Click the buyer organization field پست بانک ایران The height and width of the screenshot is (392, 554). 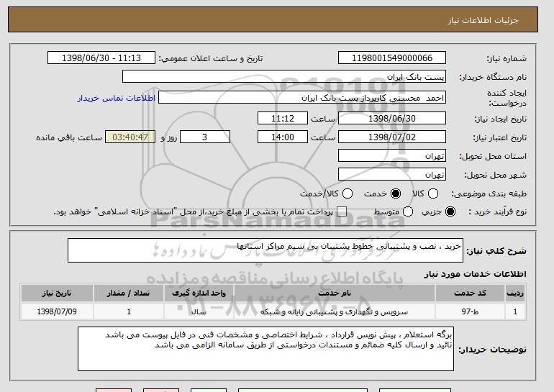point(284,77)
